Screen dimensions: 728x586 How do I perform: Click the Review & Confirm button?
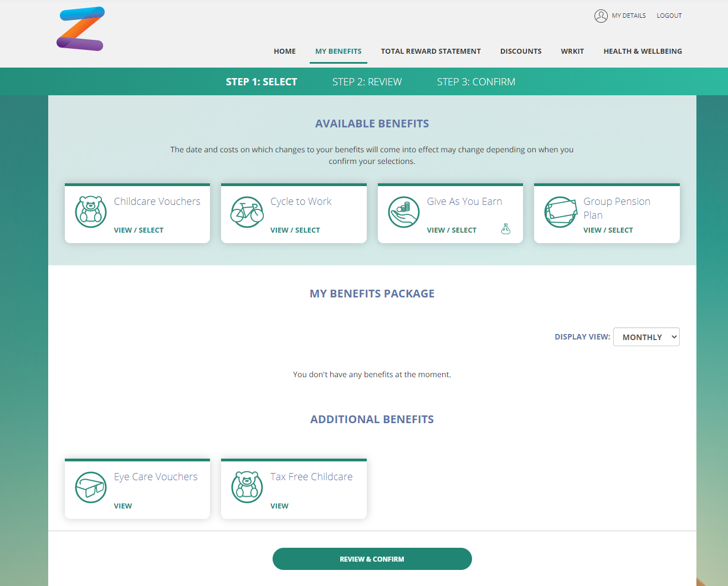pyautogui.click(x=372, y=559)
